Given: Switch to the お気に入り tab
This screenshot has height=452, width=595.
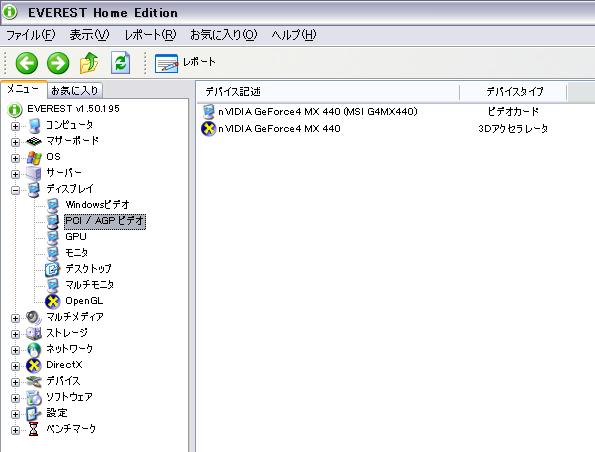Looking at the screenshot, I should pos(74,90).
